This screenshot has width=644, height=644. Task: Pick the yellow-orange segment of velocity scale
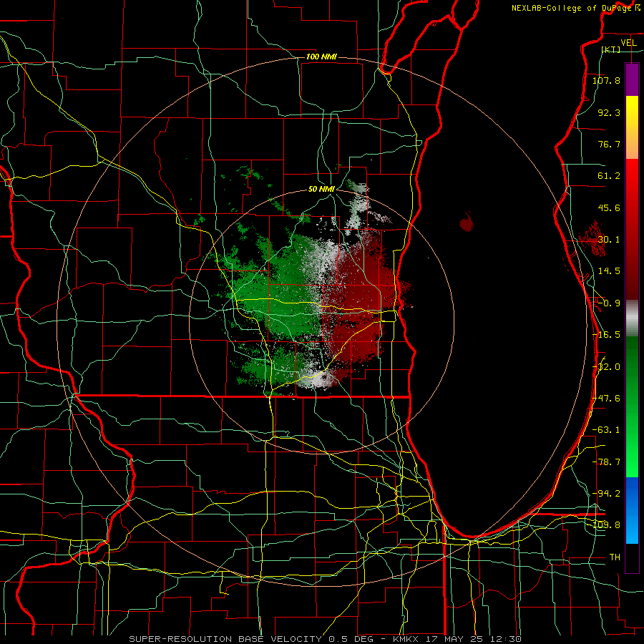tap(632, 127)
